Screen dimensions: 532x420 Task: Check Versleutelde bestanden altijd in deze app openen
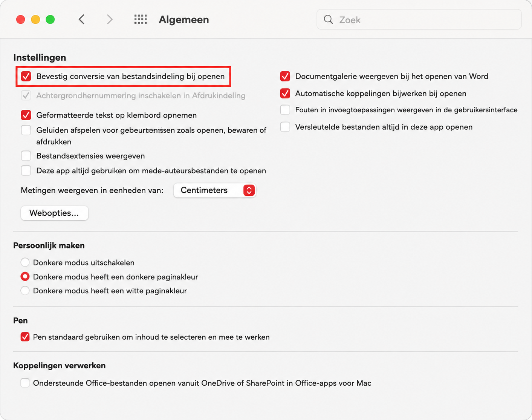click(x=285, y=127)
